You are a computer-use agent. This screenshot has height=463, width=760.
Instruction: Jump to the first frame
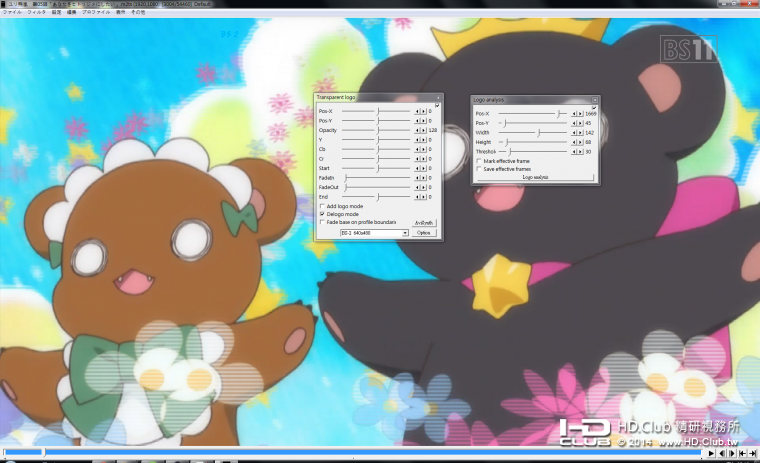(x=743, y=453)
